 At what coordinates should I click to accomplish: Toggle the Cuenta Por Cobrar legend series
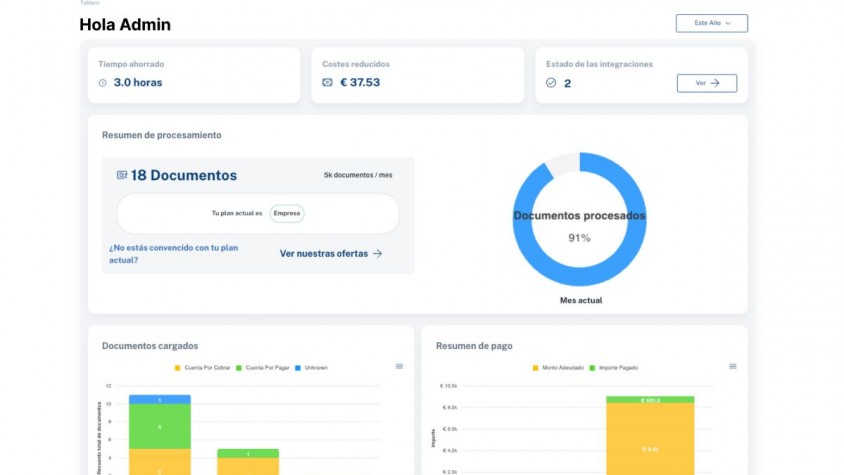coord(202,368)
